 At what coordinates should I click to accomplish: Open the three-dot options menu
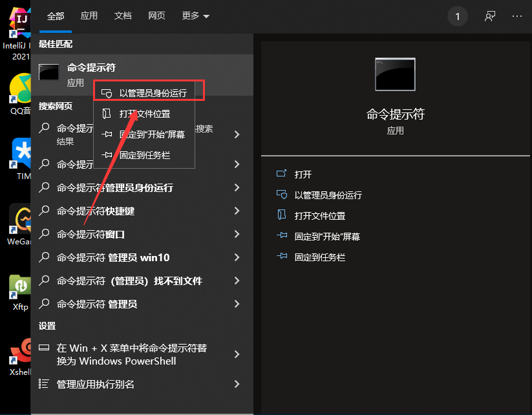point(516,16)
